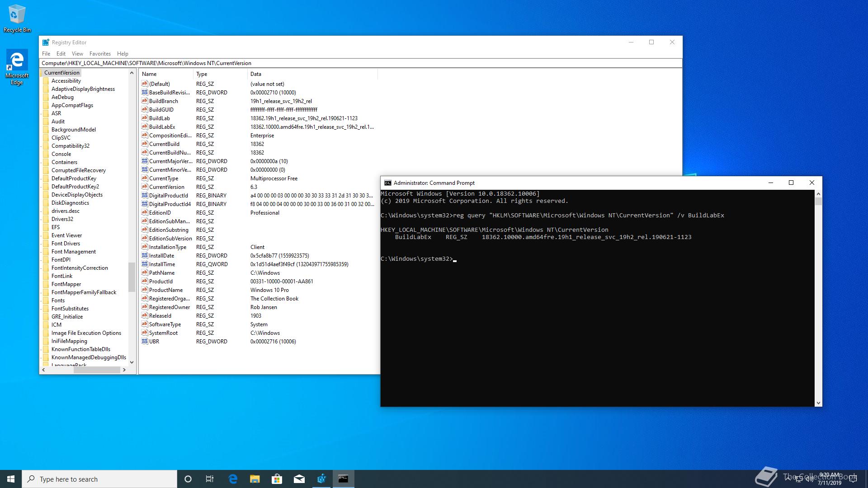Select the Event Viewer key
This screenshot has height=488, width=868.
click(67, 235)
